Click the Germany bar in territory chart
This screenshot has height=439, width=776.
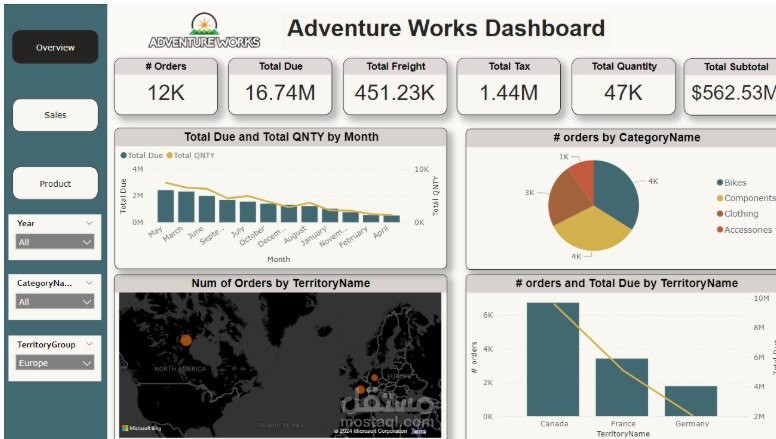coord(691,401)
